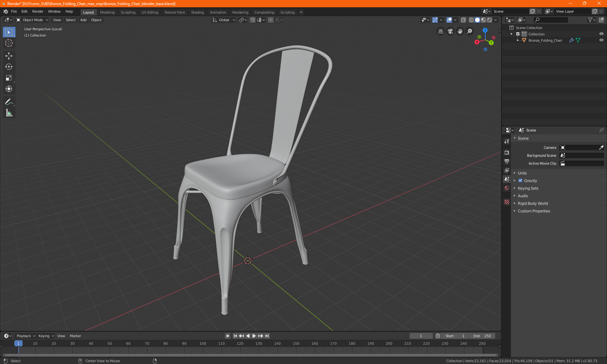Open World properties tab icon

[507, 188]
